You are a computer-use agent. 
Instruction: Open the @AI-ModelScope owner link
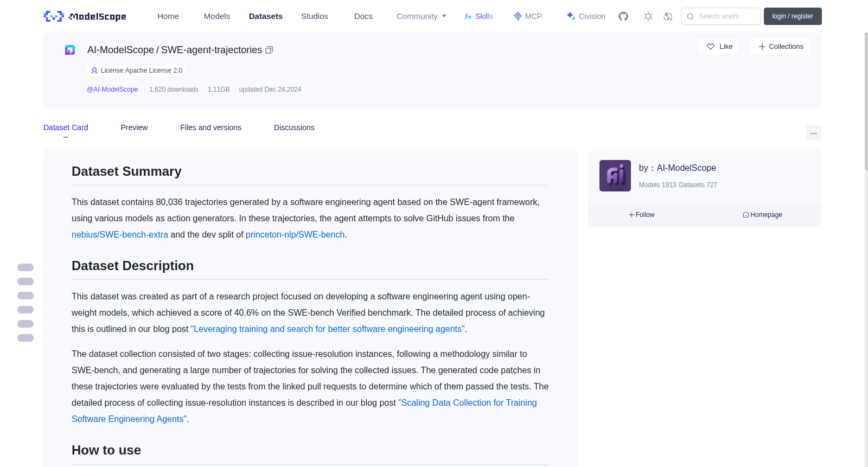[112, 89]
